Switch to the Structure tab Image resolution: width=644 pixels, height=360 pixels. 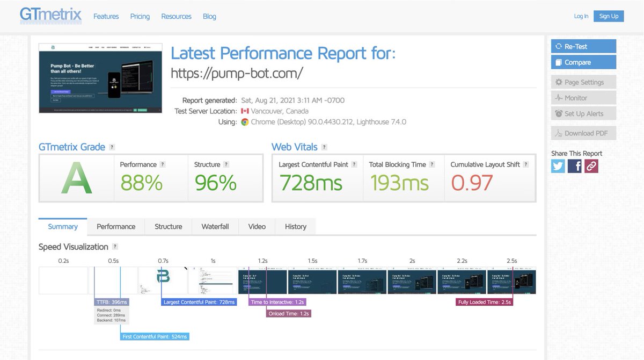click(x=169, y=226)
